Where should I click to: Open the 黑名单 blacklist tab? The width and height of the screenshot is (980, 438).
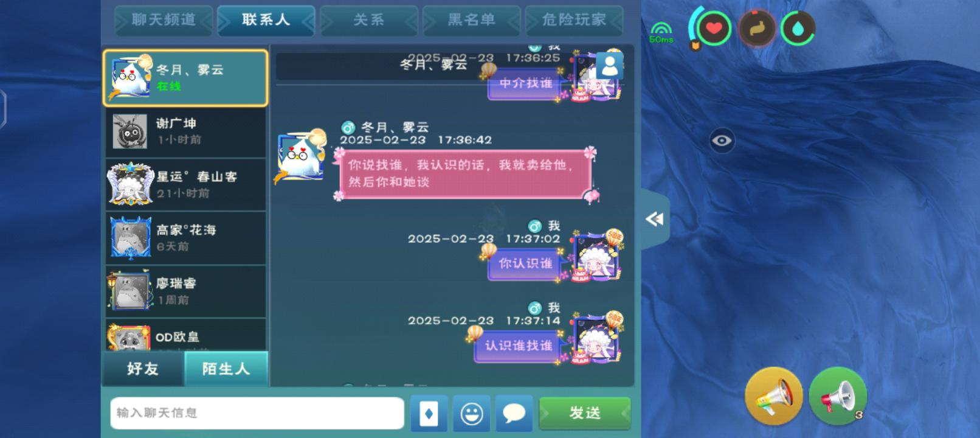[472, 20]
